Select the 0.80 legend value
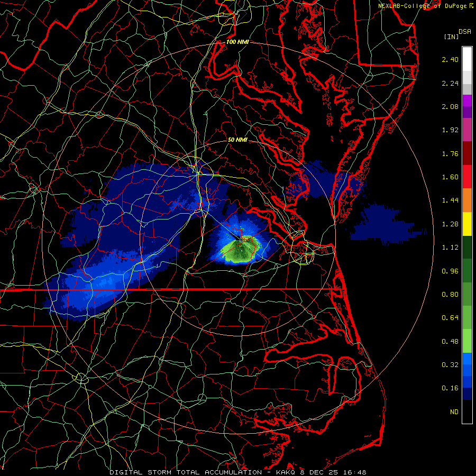The image size is (476, 476). pyautogui.click(x=450, y=295)
